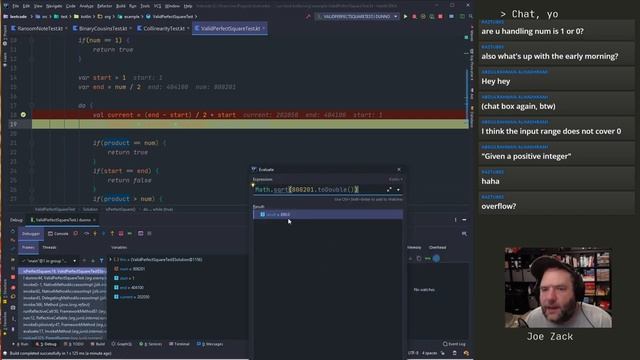Open the VCS menu

[x=157, y=6]
